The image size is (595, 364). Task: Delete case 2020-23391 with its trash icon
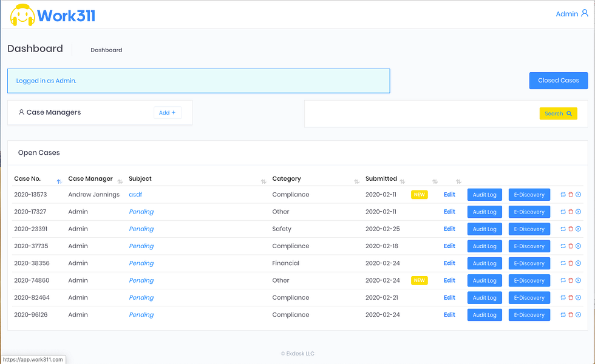[571, 229]
